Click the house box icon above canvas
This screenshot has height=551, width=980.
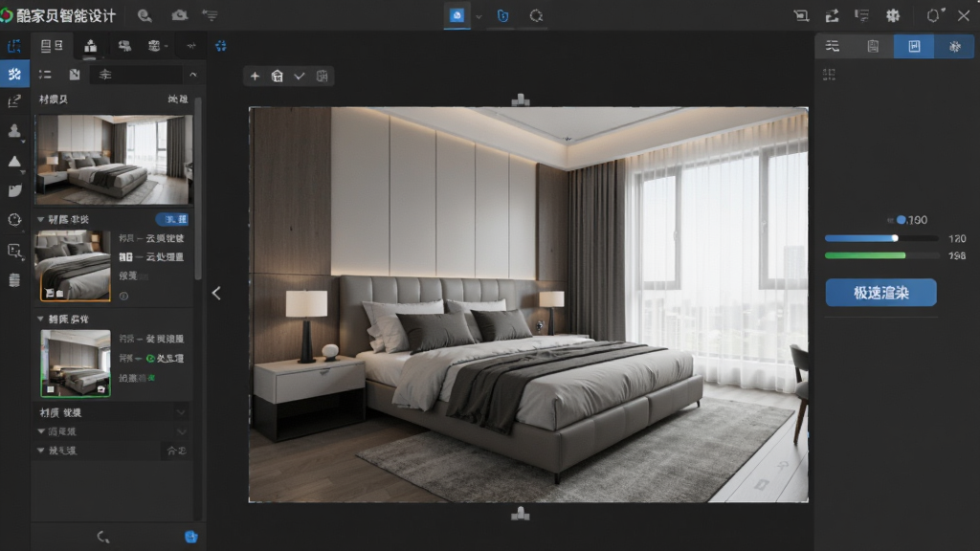(x=277, y=77)
